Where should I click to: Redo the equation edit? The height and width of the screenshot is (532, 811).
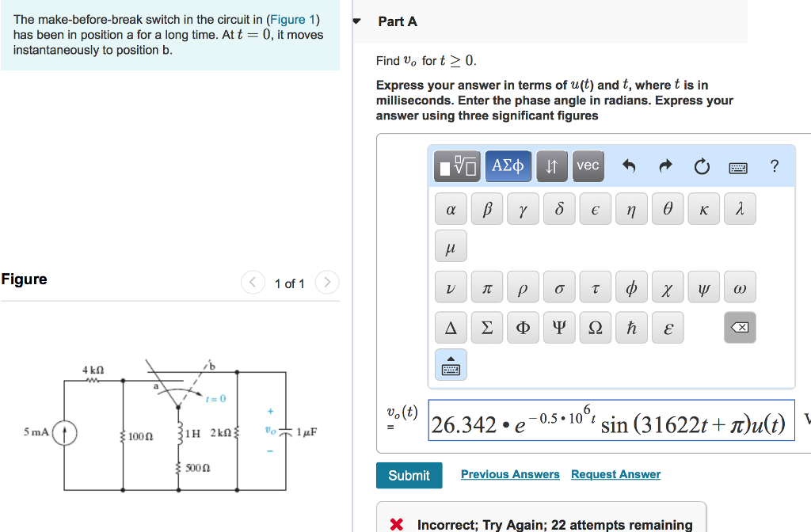click(x=665, y=165)
